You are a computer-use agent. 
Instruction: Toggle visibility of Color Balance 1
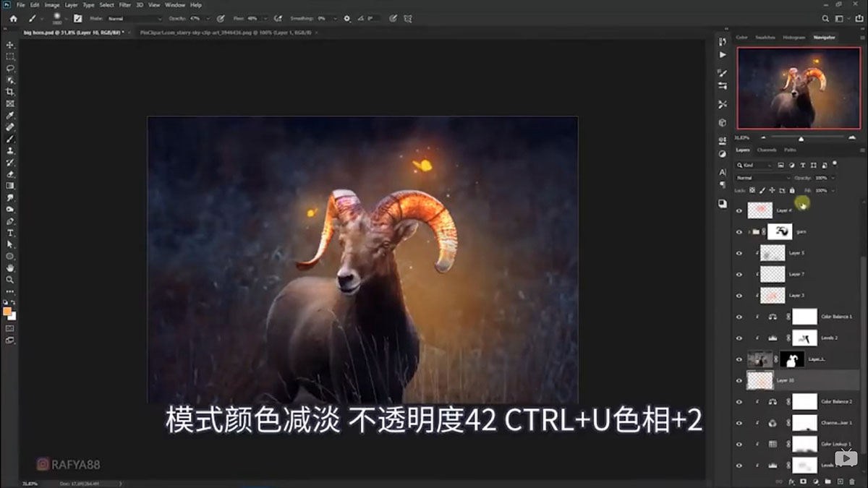tap(739, 316)
